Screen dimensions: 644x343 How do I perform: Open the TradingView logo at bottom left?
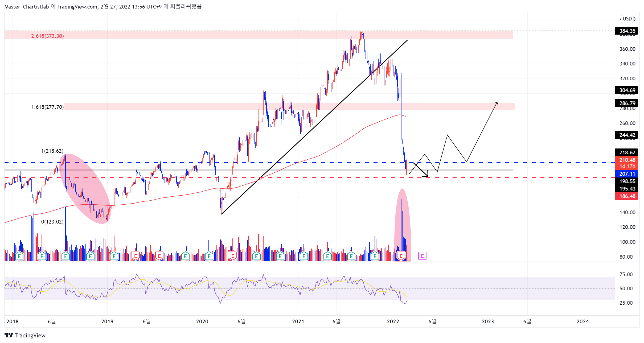25,335
